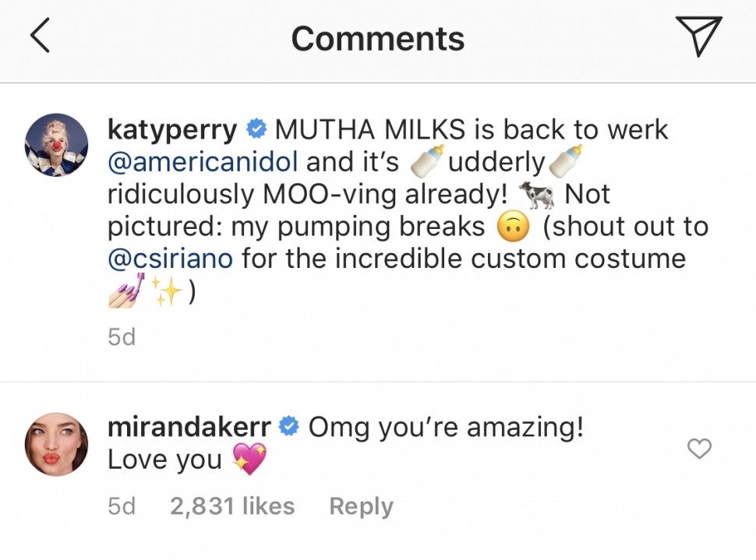
Task: Click the 5d timestamp under katyperry's caption
Action: click(x=121, y=337)
